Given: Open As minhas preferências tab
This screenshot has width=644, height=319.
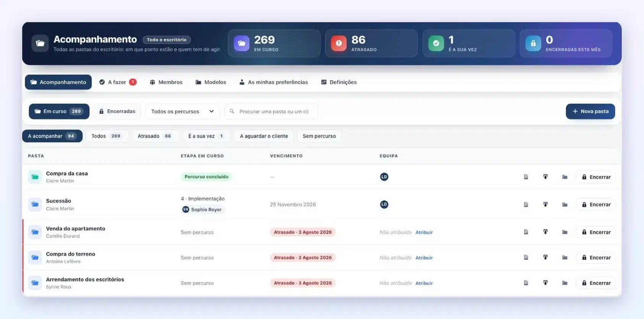Looking at the screenshot, I should [274, 82].
